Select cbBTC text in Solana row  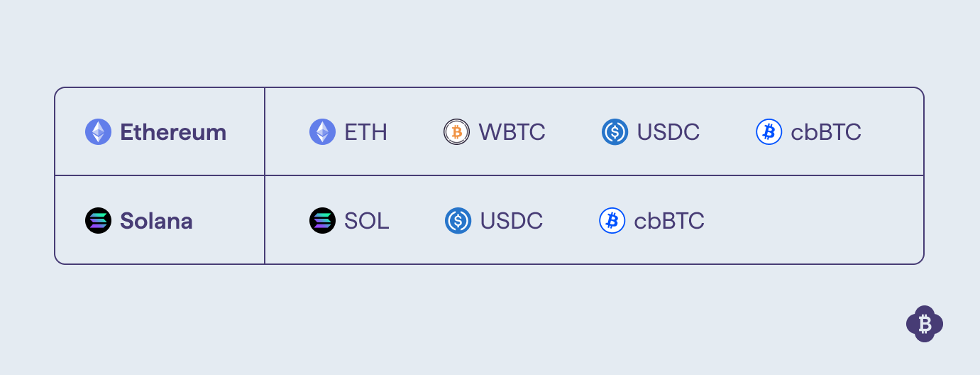(x=669, y=221)
